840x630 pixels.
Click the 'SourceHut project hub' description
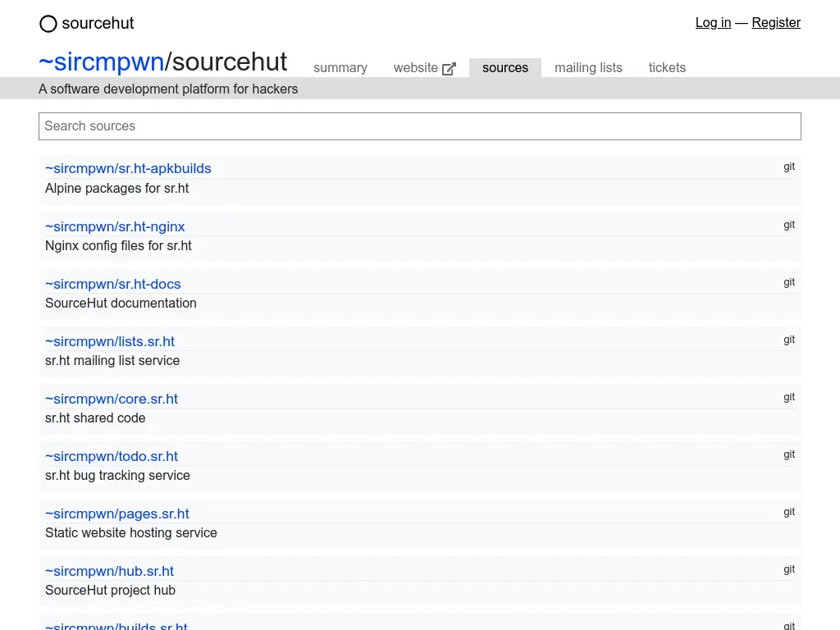click(111, 591)
